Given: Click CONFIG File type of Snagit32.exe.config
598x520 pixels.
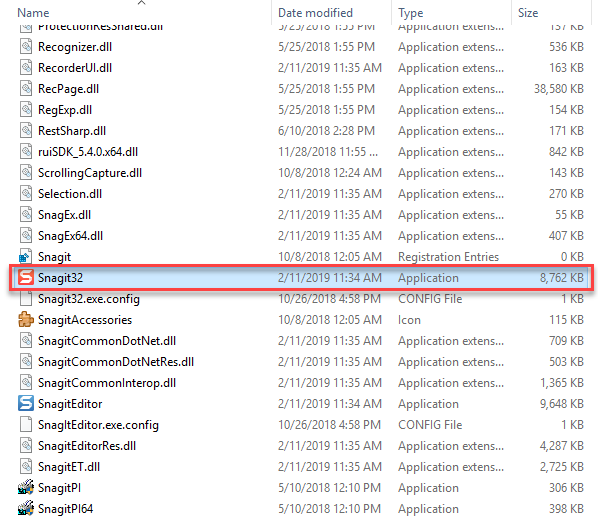Looking at the screenshot, I should pyautogui.click(x=430, y=299).
